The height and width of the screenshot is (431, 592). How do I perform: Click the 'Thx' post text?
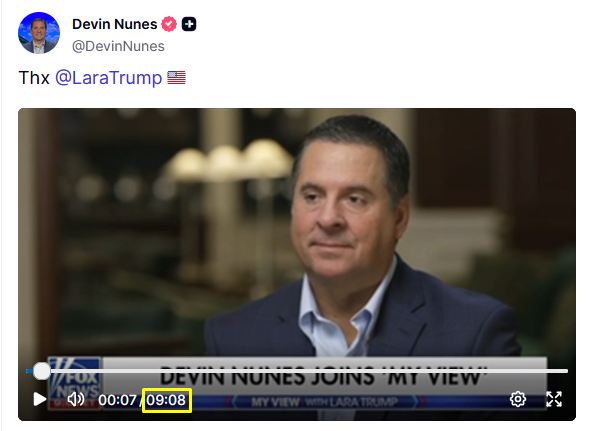(34, 78)
